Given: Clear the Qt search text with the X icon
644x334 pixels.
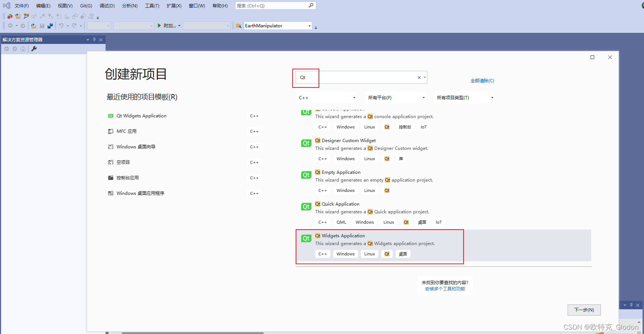Looking at the screenshot, I should tap(419, 78).
